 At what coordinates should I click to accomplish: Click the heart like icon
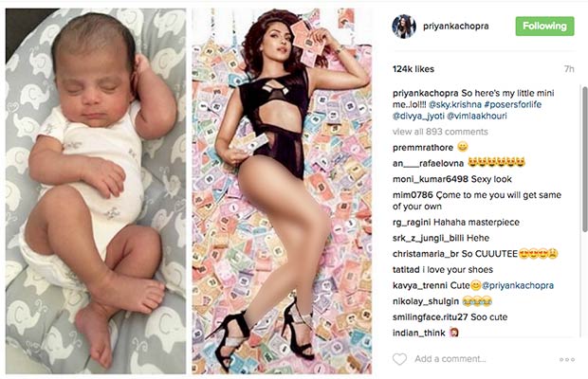399,359
